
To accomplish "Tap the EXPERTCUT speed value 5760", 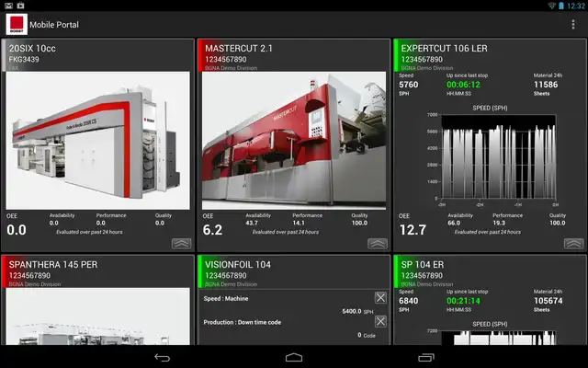I will point(408,85).
